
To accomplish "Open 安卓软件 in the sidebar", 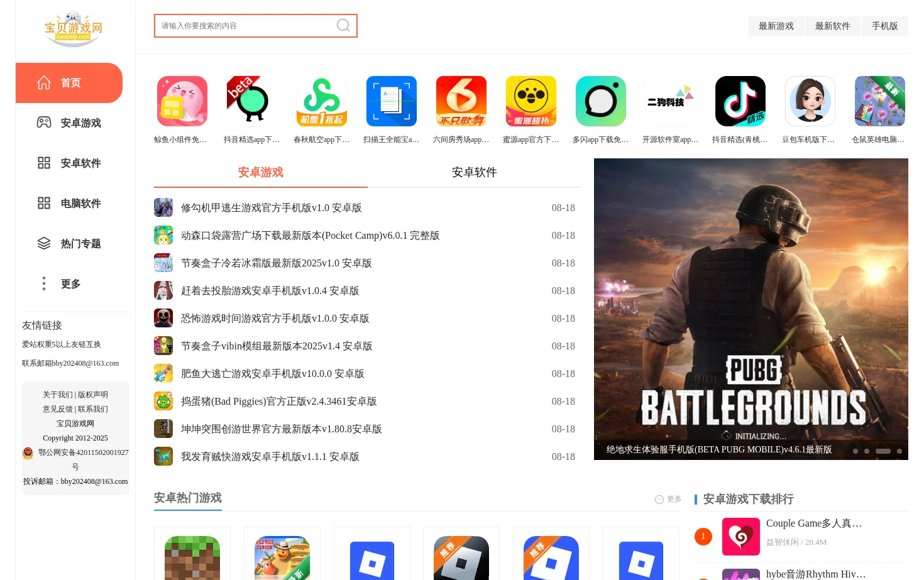I will click(69, 163).
